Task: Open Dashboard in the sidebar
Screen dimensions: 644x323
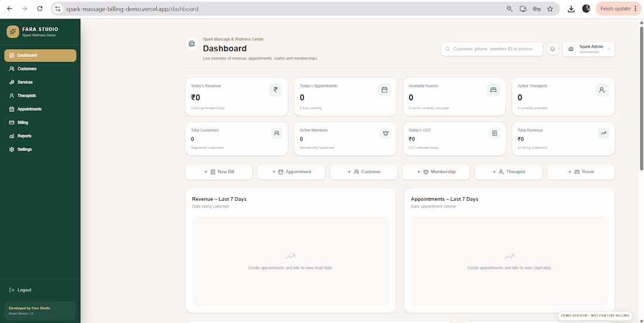Action: click(x=40, y=56)
